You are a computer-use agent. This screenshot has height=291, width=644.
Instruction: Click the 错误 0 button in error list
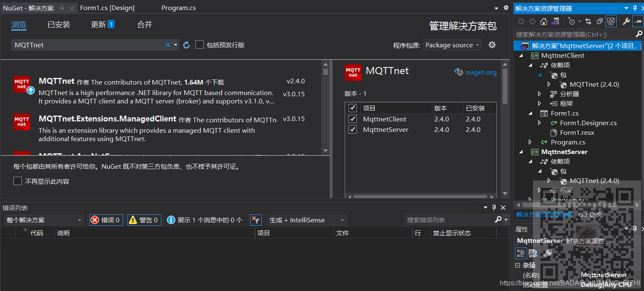tap(106, 219)
